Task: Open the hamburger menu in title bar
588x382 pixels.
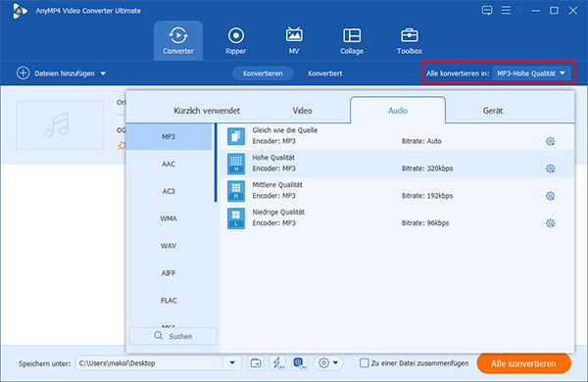Action: (x=507, y=11)
